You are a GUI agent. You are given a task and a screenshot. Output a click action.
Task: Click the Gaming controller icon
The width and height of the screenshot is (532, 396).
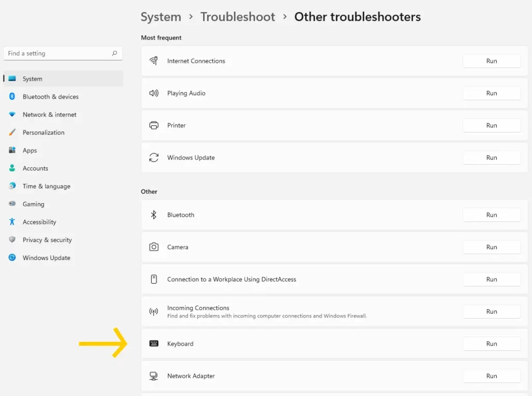coord(12,204)
